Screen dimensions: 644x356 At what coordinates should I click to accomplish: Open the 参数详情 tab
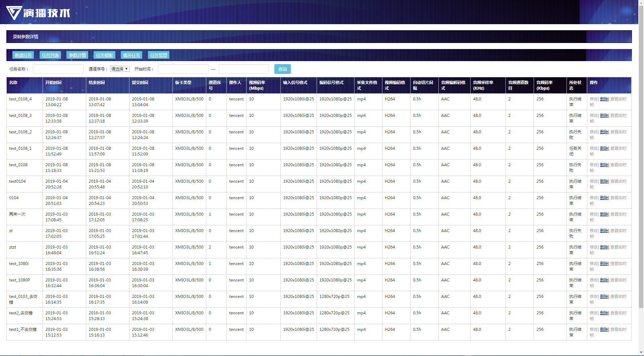coord(77,55)
